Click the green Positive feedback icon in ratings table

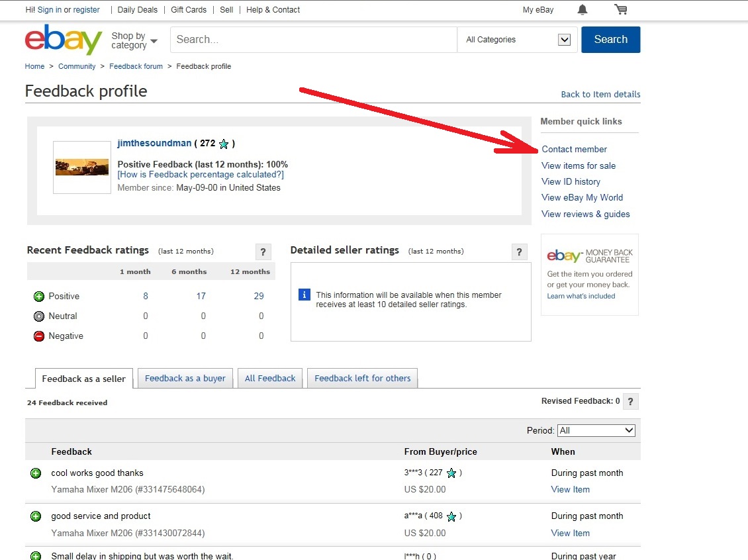tap(39, 297)
